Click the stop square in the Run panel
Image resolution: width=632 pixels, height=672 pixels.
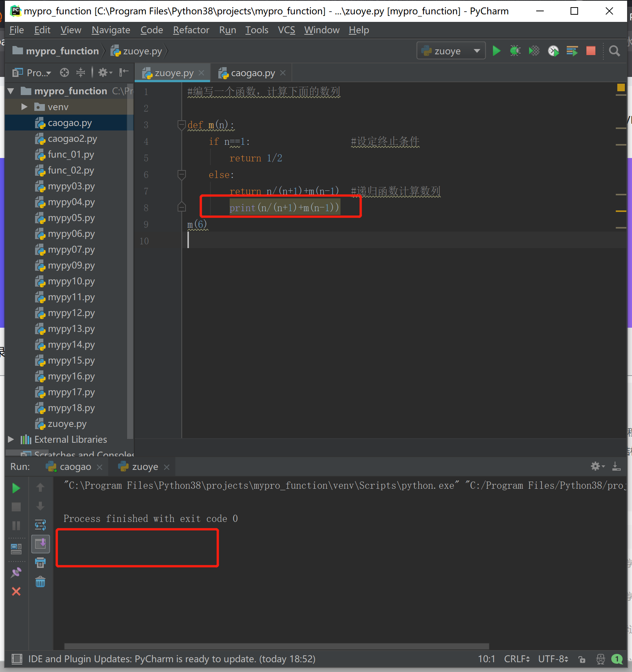tap(16, 506)
